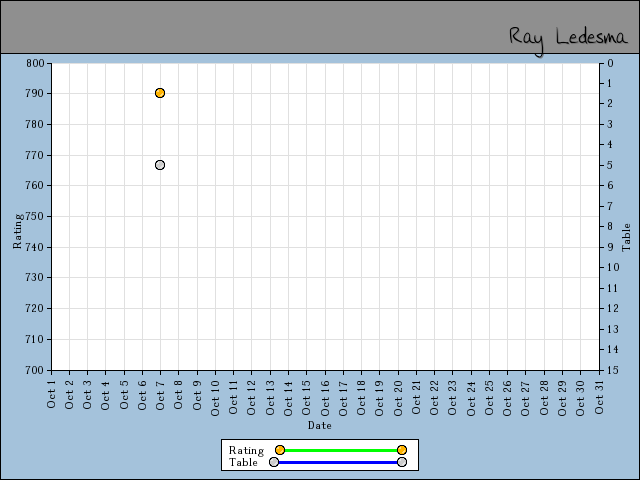Click the vertical 'Rating' axis title
This screenshot has height=480, width=640.
18,231
